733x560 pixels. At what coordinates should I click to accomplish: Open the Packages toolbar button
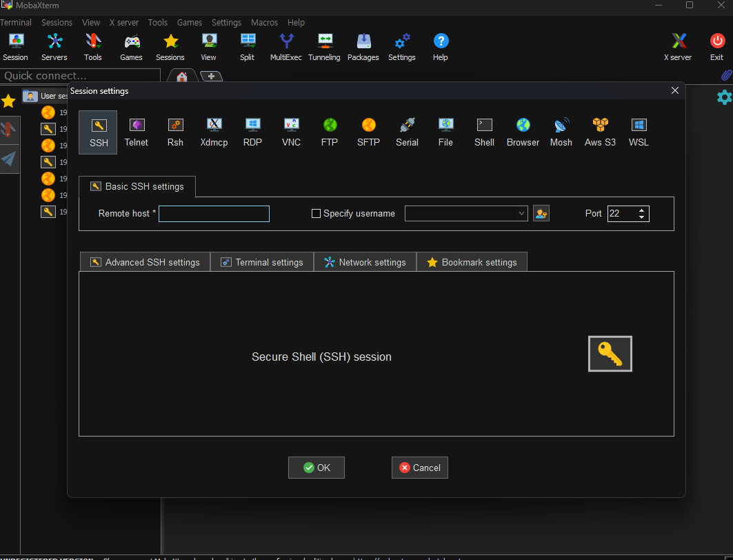(x=363, y=47)
